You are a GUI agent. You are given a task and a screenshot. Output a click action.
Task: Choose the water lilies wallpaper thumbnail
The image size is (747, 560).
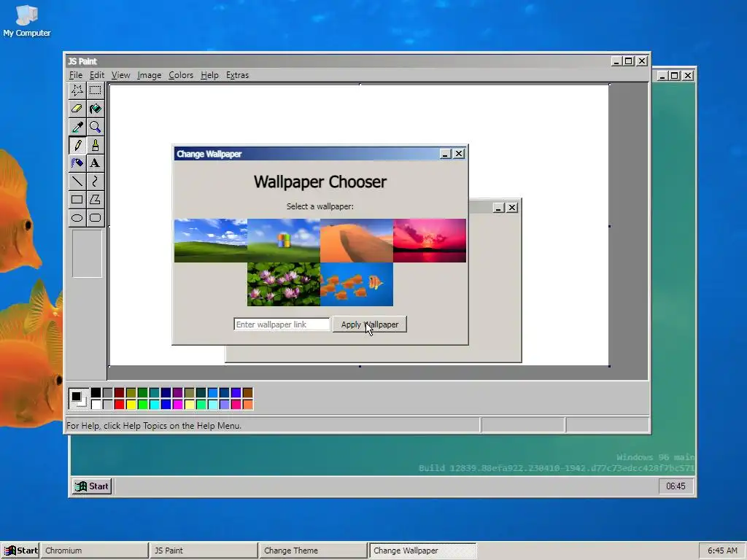coord(284,284)
